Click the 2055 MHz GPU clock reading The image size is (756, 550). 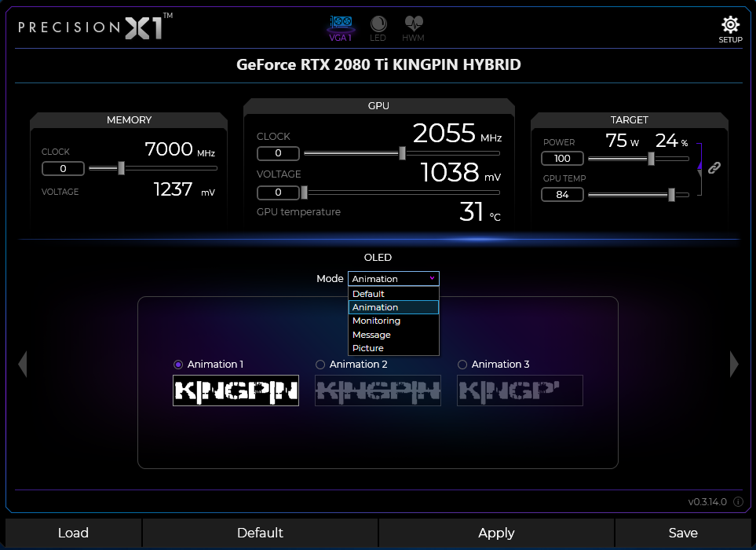[457, 133]
